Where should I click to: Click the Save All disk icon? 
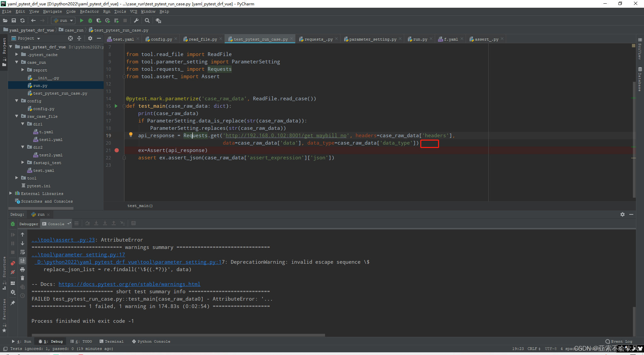click(14, 20)
